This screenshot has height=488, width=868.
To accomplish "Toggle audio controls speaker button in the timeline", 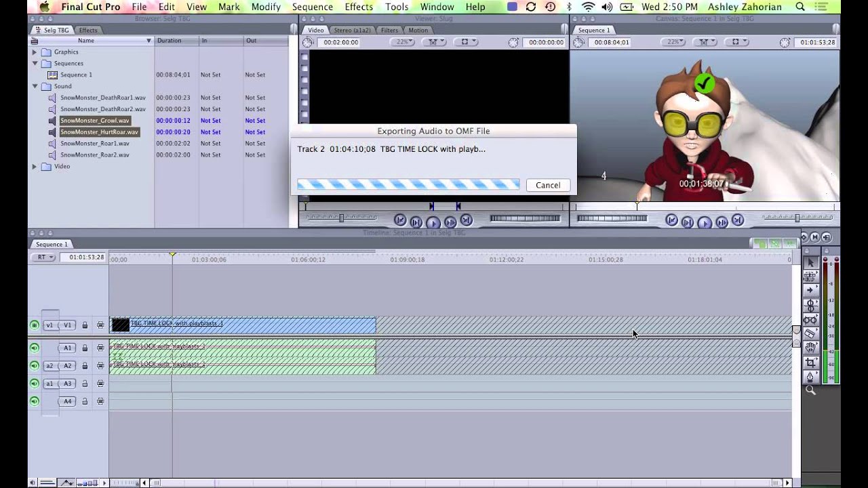I will (33, 483).
